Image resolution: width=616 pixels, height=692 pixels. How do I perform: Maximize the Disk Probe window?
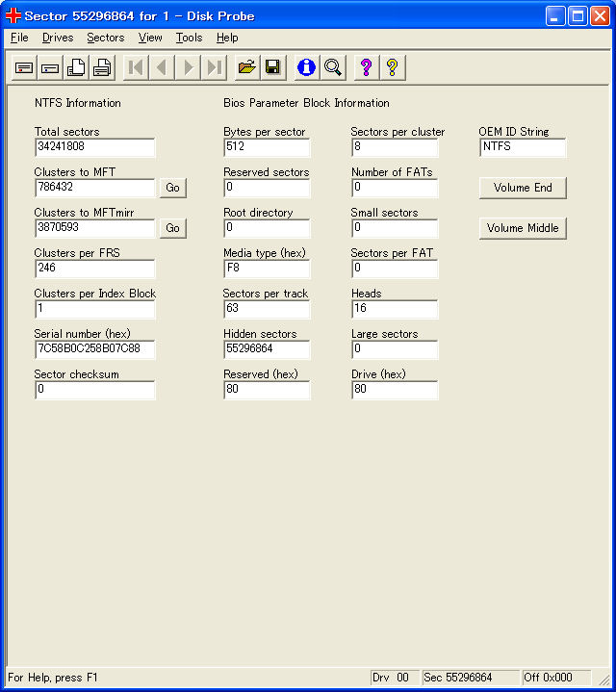577,16
